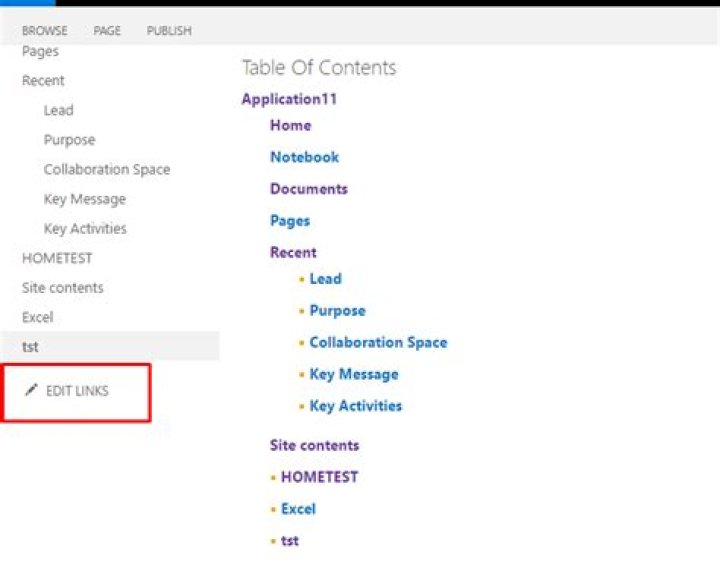Switch to the PAGE ribbon tab
The height and width of the screenshot is (583, 720).
click(x=107, y=31)
